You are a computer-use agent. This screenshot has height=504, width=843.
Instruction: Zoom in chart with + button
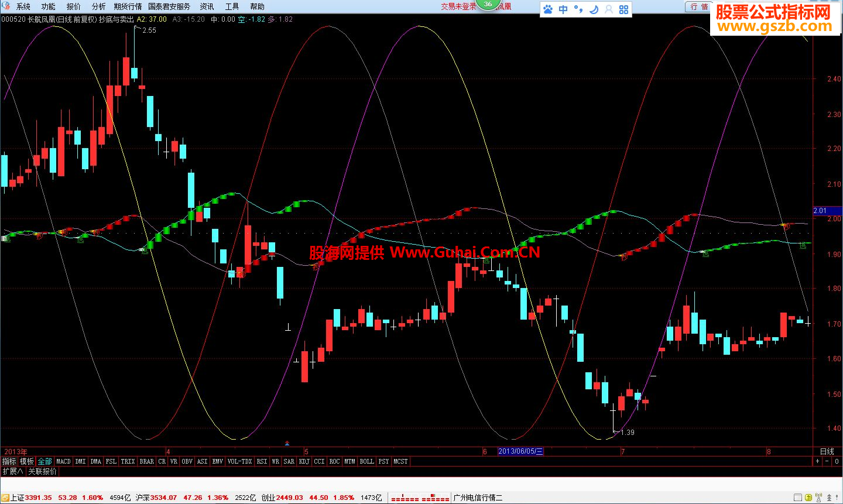tap(817, 461)
